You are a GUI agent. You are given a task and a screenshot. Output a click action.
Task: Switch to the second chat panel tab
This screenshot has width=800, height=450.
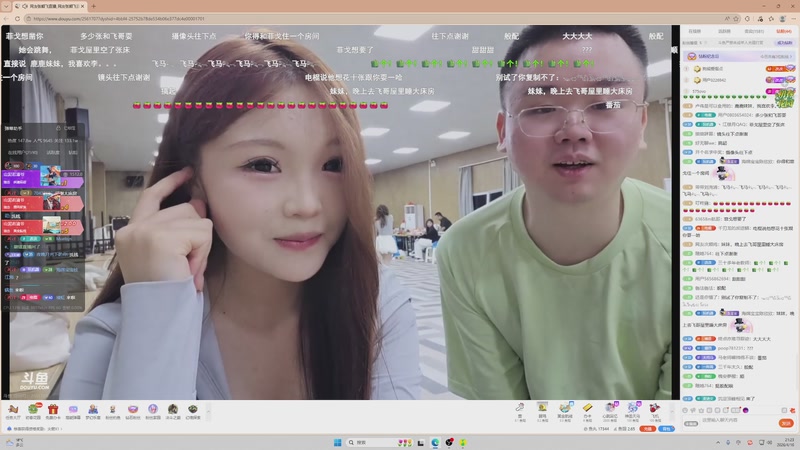pyautogui.click(x=724, y=31)
